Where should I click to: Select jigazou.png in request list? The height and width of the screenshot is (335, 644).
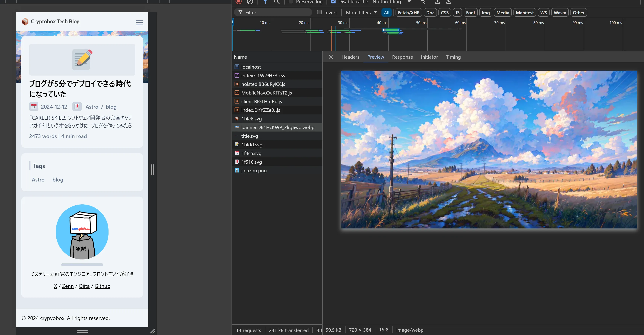(x=254, y=171)
